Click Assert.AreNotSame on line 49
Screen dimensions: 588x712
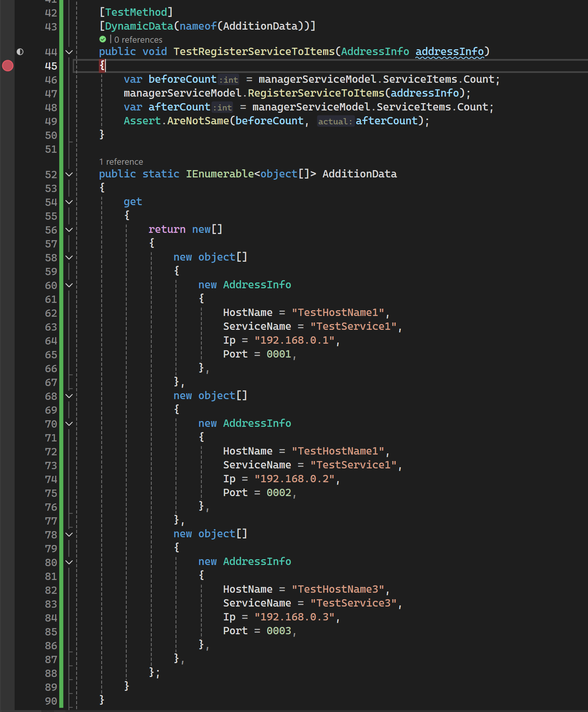(x=176, y=121)
